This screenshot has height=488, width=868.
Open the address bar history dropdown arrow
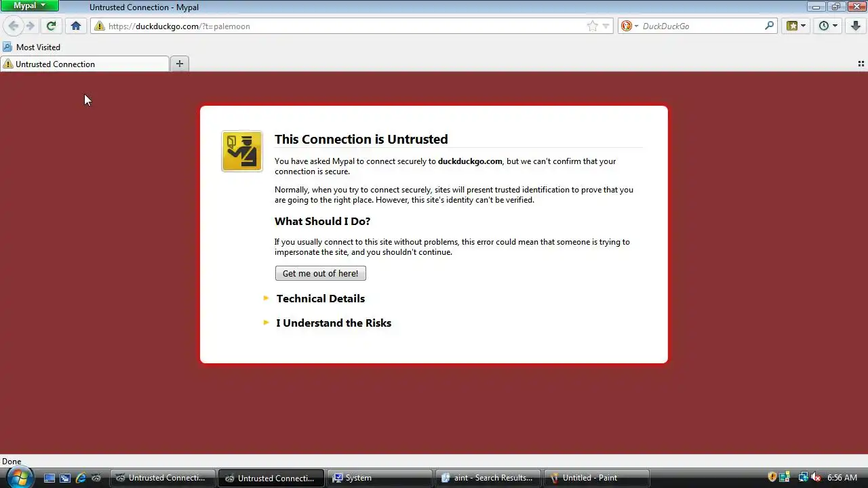606,26
